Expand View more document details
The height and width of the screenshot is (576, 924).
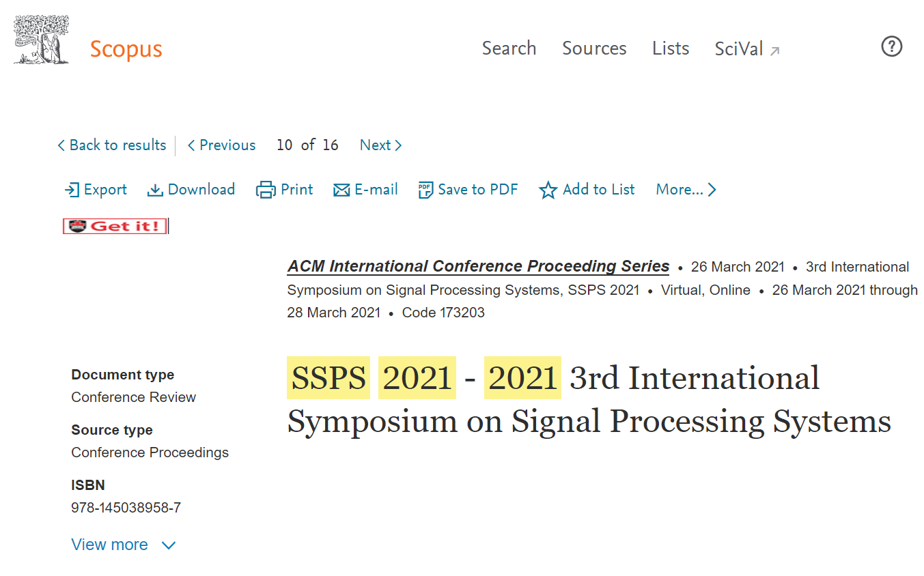click(x=124, y=545)
